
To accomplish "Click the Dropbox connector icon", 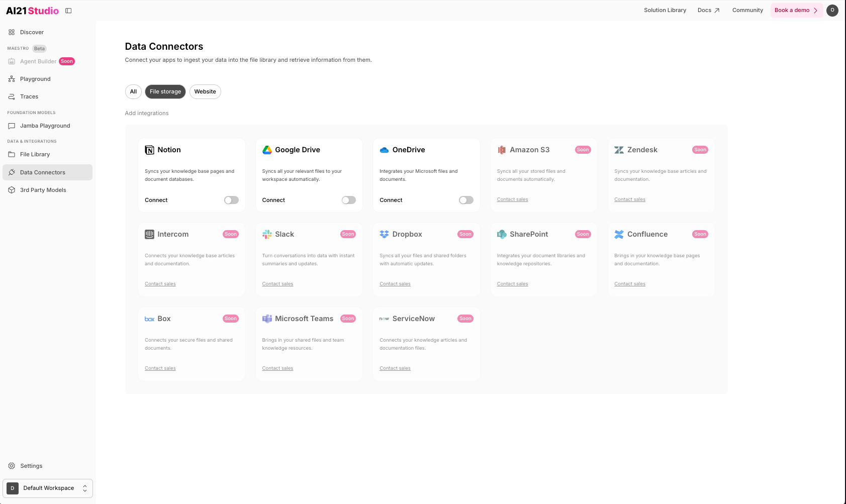I will point(384,234).
